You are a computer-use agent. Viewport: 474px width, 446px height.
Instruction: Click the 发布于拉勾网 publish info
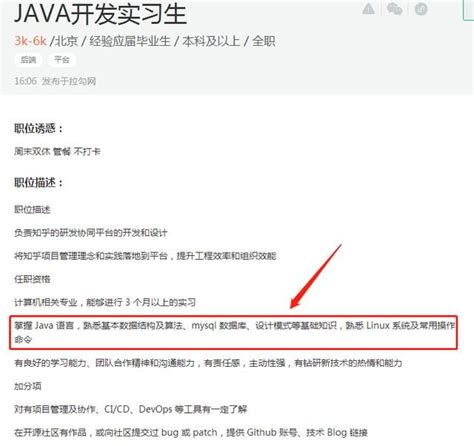tap(69, 81)
